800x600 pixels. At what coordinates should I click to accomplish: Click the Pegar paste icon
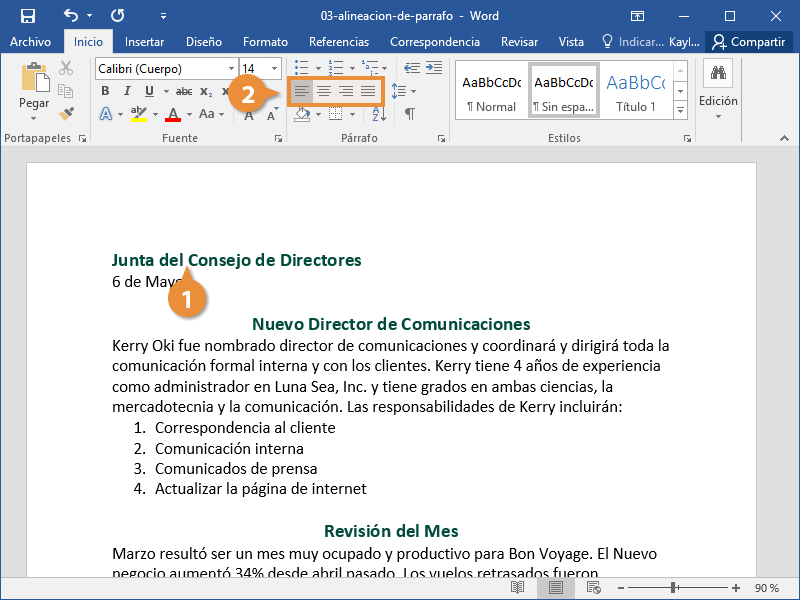(x=35, y=78)
